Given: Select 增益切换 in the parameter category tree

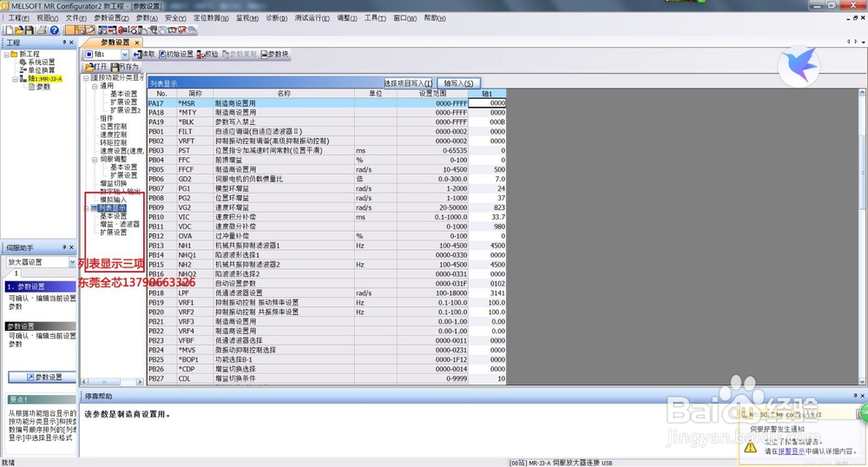Looking at the screenshot, I should pos(114,184).
